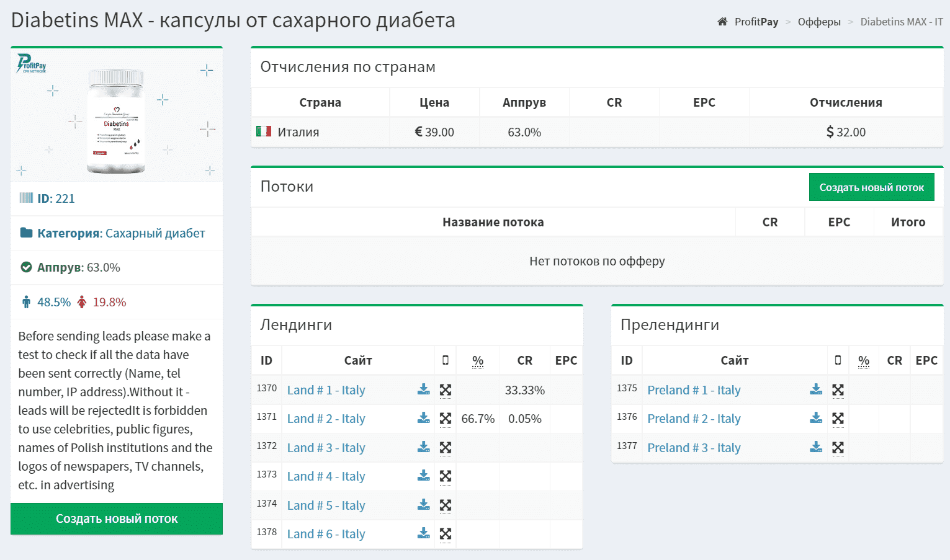
Task: Click the checkmark icon beside Аппрув 63.0%
Action: pyautogui.click(x=26, y=267)
